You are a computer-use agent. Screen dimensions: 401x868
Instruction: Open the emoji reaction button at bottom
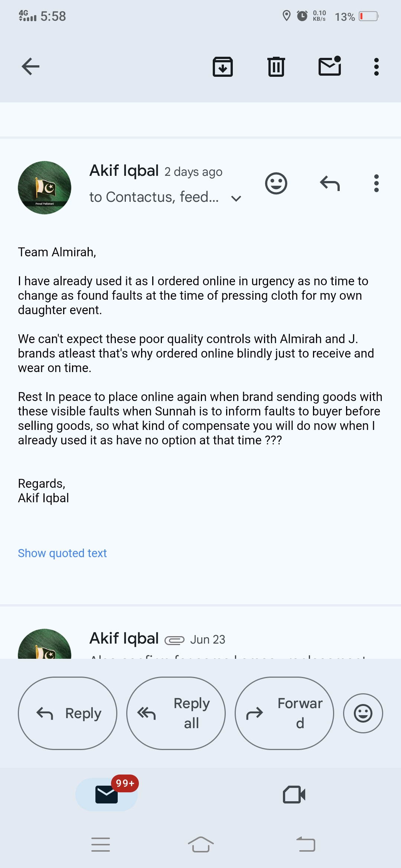point(363,713)
